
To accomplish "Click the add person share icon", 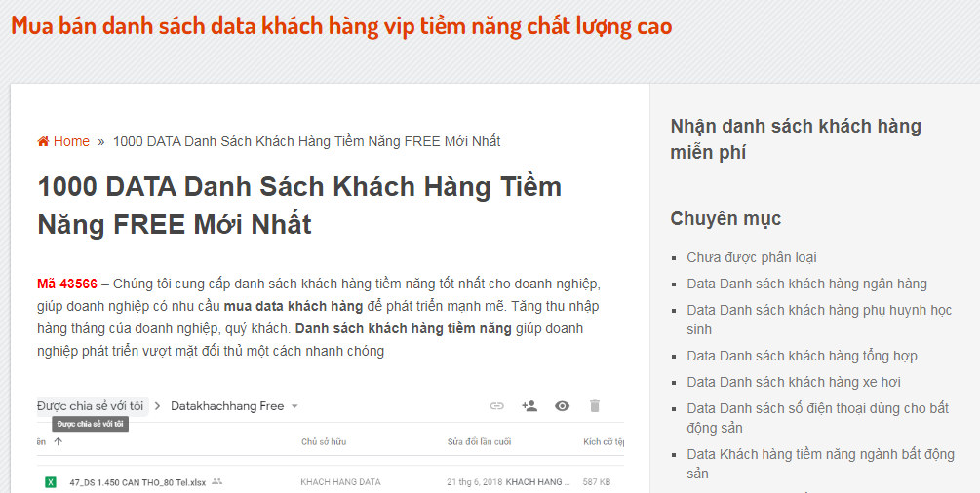I will tap(529, 406).
